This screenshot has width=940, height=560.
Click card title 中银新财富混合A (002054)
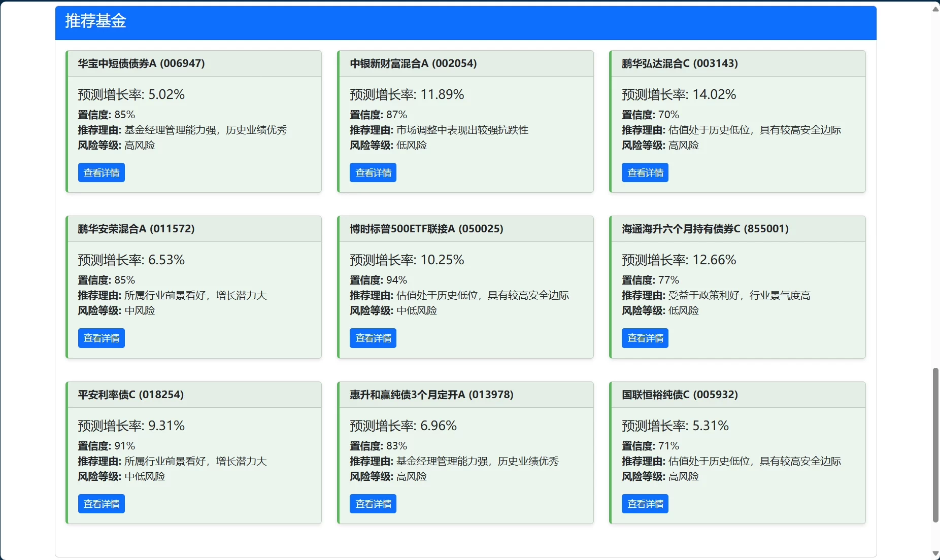coord(413,63)
